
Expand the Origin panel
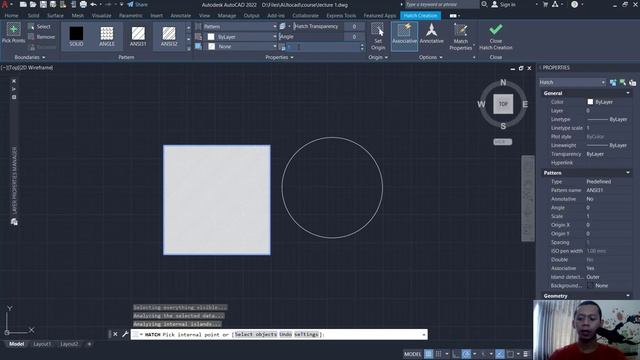[x=378, y=58]
